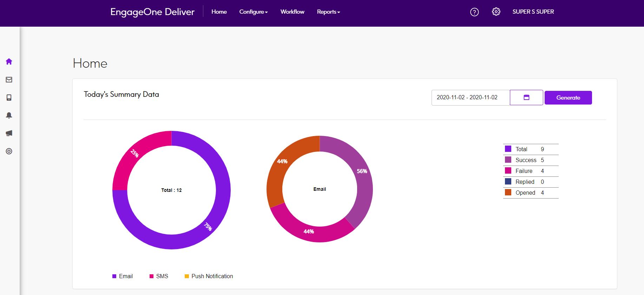Expand the Configure dropdown menu
644x295 pixels.
254,12
